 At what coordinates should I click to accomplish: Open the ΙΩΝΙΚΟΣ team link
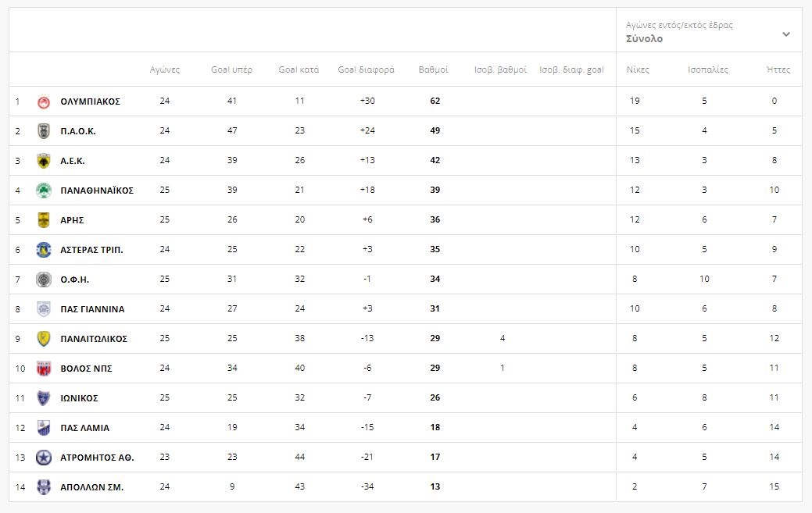click(79, 398)
